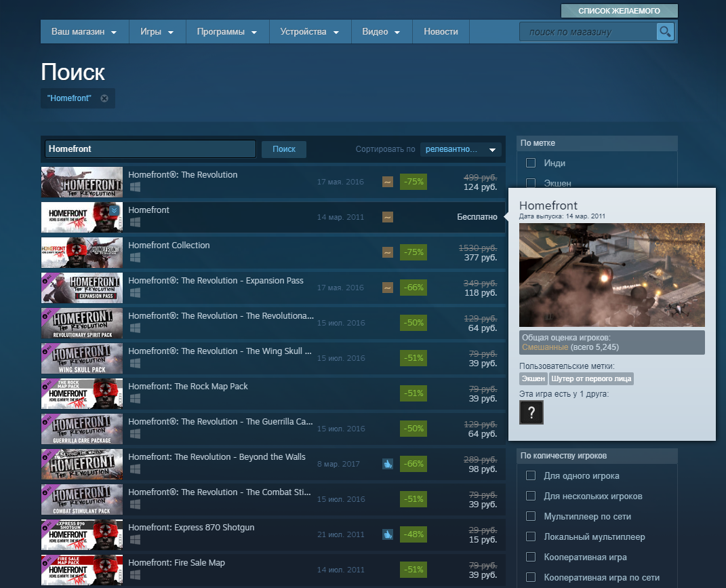Tick the Мультиплеер по сети checkbox

(x=531, y=516)
